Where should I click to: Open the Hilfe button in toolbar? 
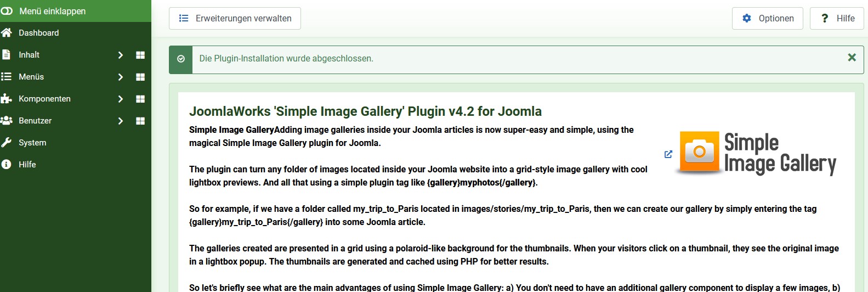tap(837, 18)
